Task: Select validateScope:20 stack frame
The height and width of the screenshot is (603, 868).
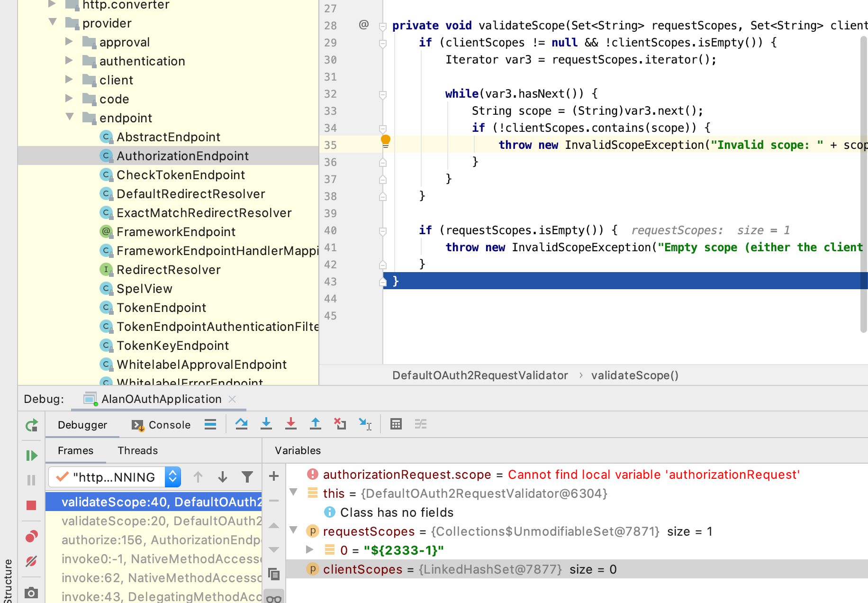Action: [154, 521]
